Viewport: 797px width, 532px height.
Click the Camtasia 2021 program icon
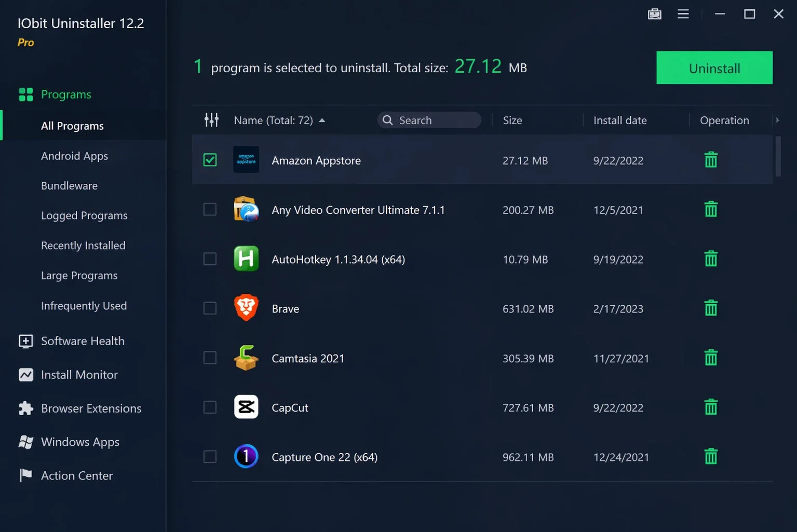tap(246, 358)
